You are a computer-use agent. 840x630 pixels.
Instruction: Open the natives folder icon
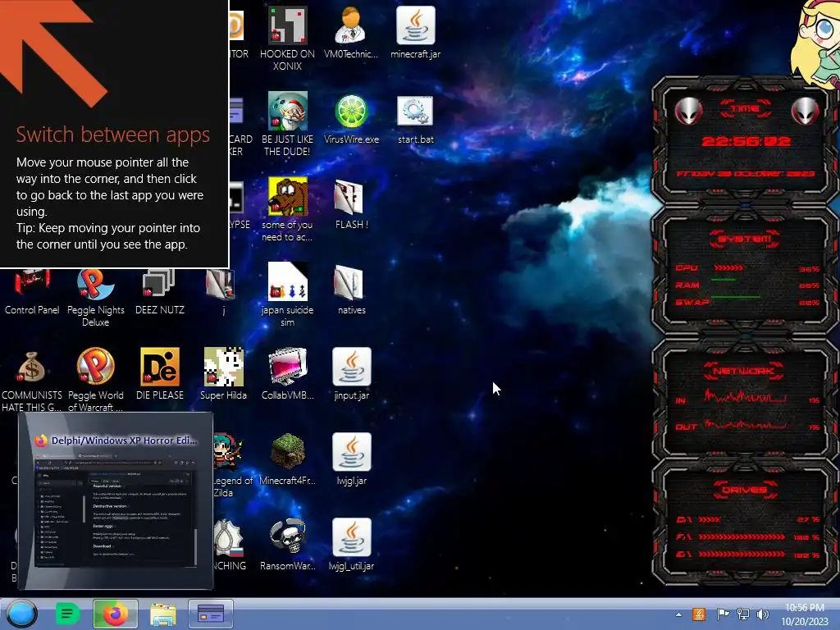pyautogui.click(x=349, y=282)
